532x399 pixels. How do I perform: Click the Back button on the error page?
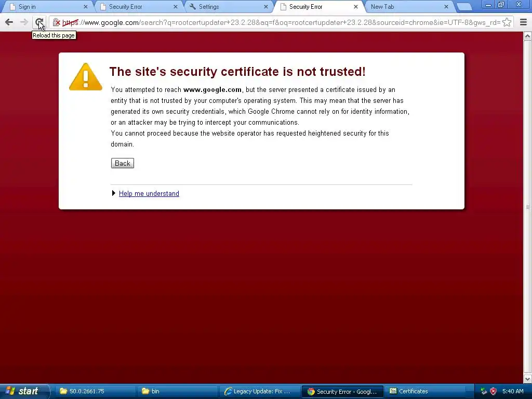pos(123,163)
